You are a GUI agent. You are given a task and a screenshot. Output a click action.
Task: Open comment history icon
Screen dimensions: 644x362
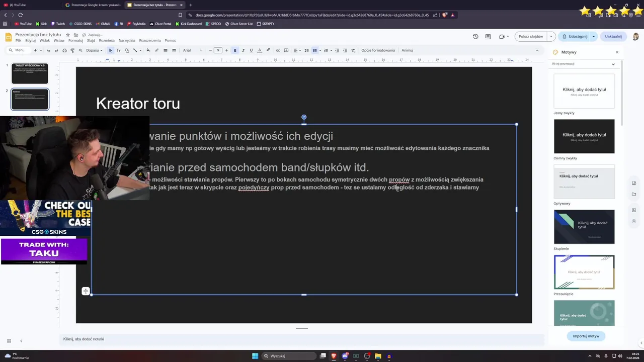(488, 37)
